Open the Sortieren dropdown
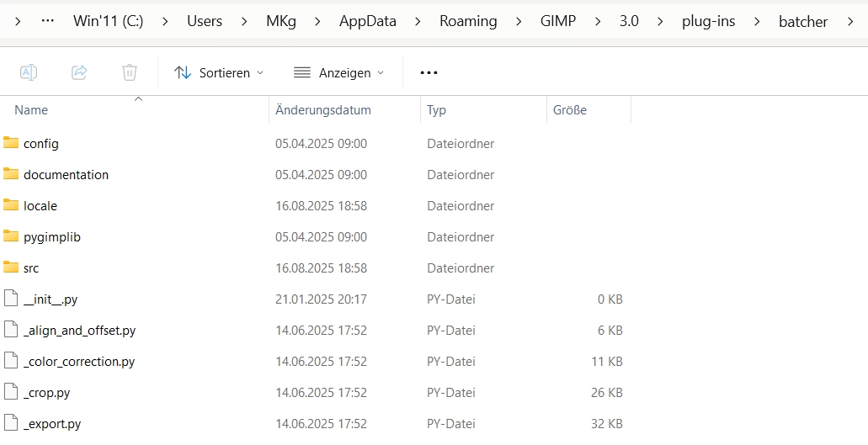Image resolution: width=868 pixels, height=445 pixels. tap(219, 72)
